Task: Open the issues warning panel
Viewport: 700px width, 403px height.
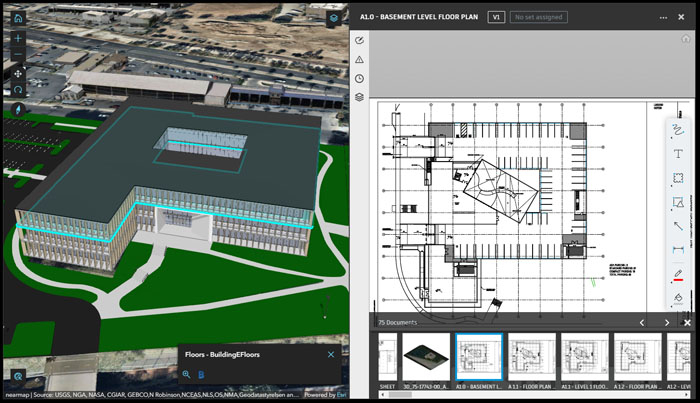Action: coord(360,59)
